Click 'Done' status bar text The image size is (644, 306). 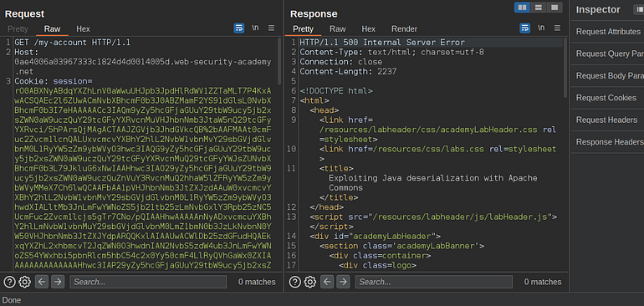tap(12, 300)
